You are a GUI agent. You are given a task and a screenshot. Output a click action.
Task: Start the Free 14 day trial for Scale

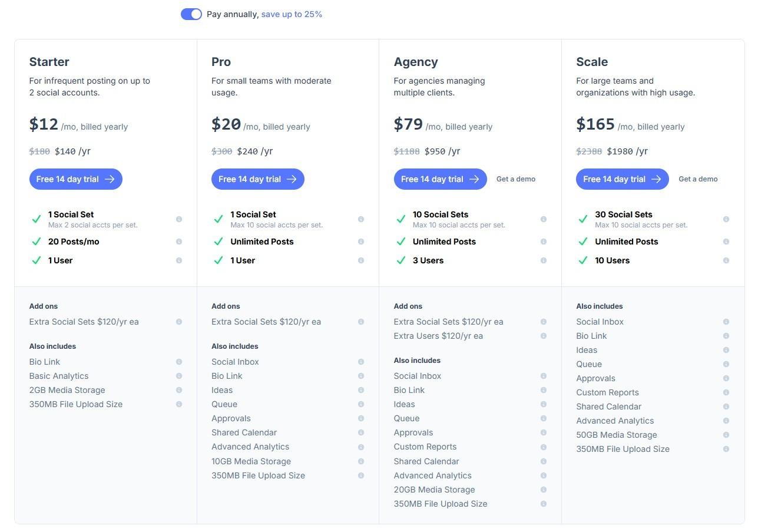(x=622, y=179)
